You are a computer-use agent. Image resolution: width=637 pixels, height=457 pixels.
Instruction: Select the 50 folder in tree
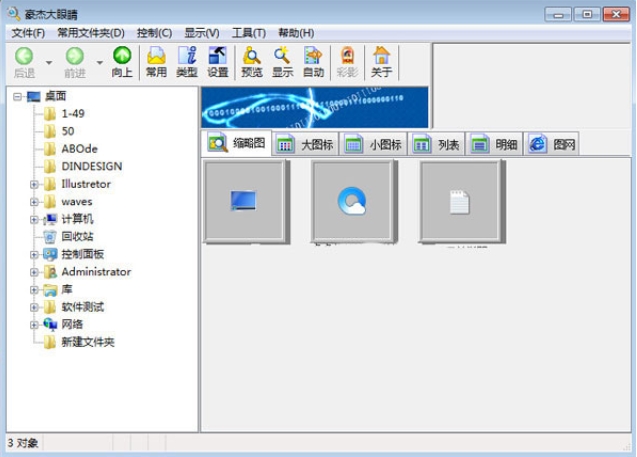68,131
